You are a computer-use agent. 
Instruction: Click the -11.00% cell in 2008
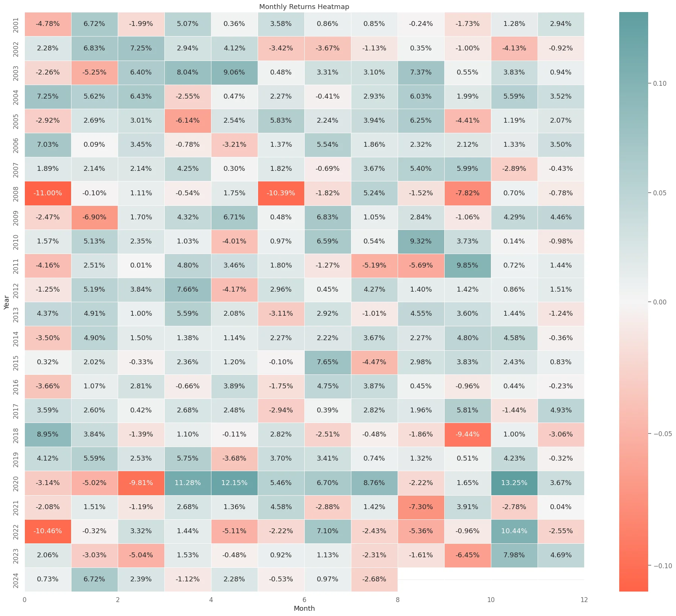coord(48,193)
